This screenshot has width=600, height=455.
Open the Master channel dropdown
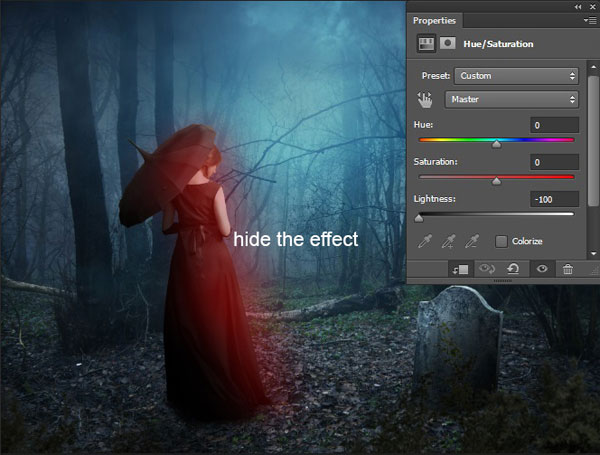(512, 99)
